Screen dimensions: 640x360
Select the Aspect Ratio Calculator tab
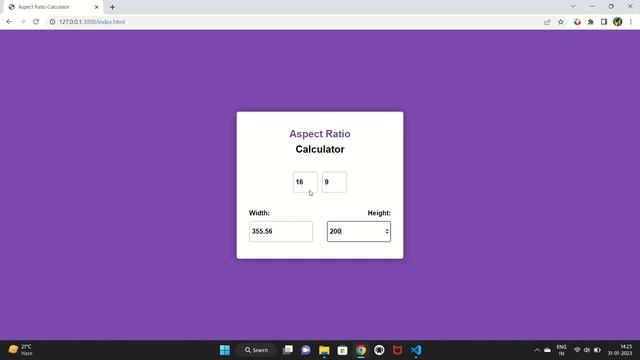point(53,7)
